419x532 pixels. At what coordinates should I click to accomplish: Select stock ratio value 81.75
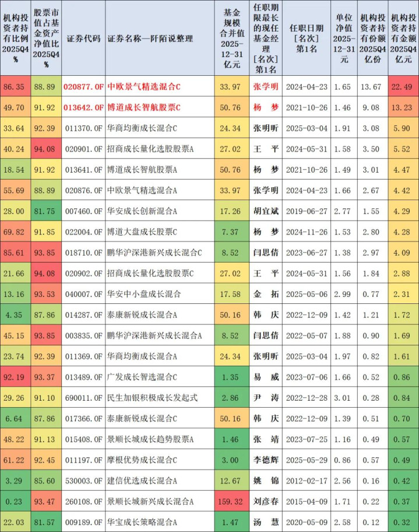(x=44, y=211)
